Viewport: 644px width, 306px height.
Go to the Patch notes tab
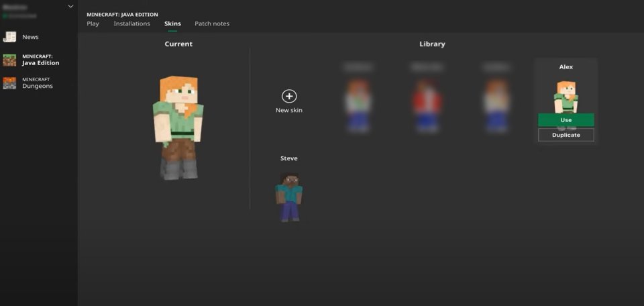pos(212,24)
